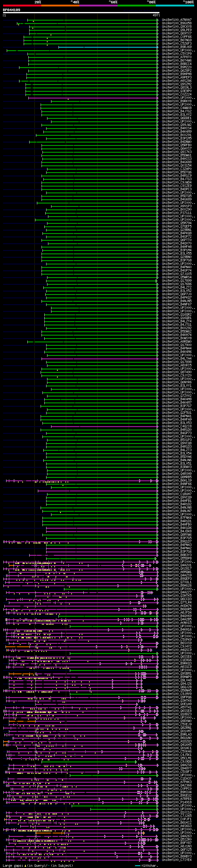Viewport: 197px width, 868px height.
Task: Select the label UniRef100_C9J9D8
Action: (177, 761)
